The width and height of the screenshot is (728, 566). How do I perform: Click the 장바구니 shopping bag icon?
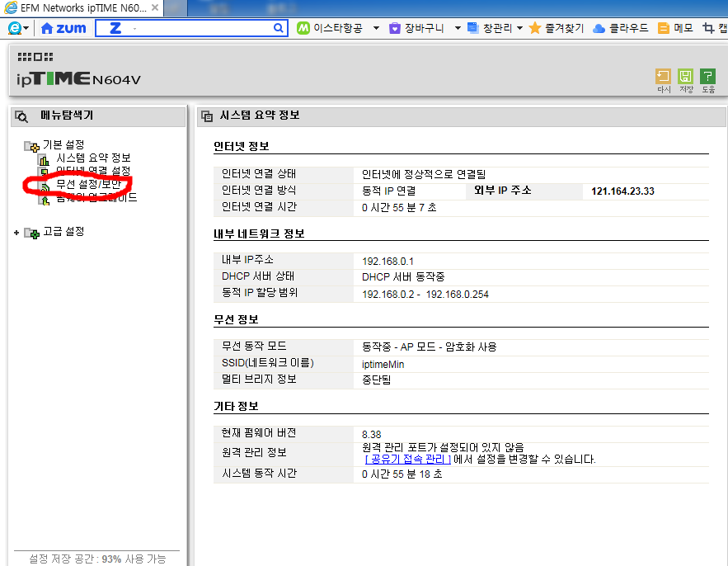click(x=395, y=28)
